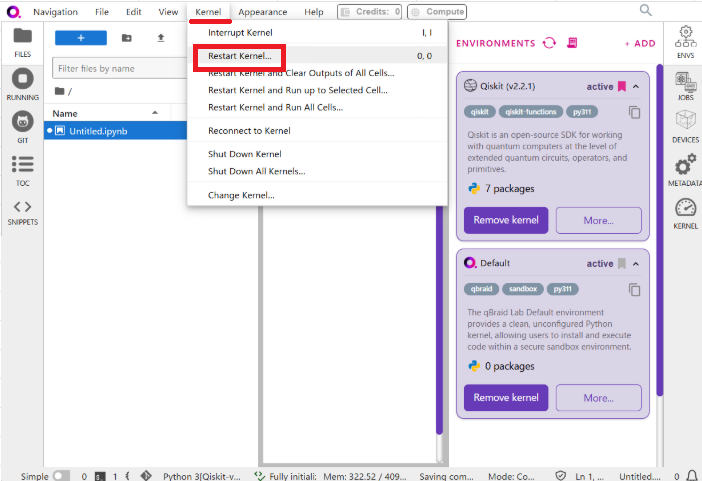Screen dimensions: 702x481
Task: Toggle the Qiskit environment bookmark flag
Action: tap(622, 87)
